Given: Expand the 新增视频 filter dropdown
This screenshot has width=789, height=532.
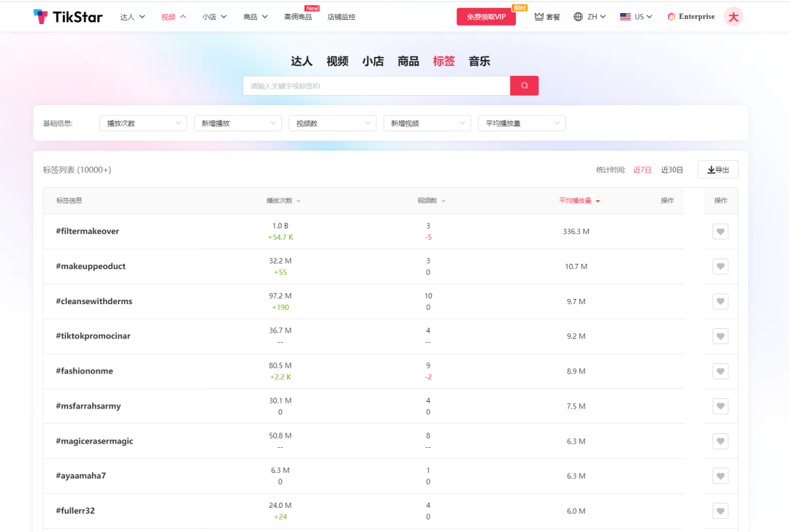Looking at the screenshot, I should pyautogui.click(x=427, y=123).
